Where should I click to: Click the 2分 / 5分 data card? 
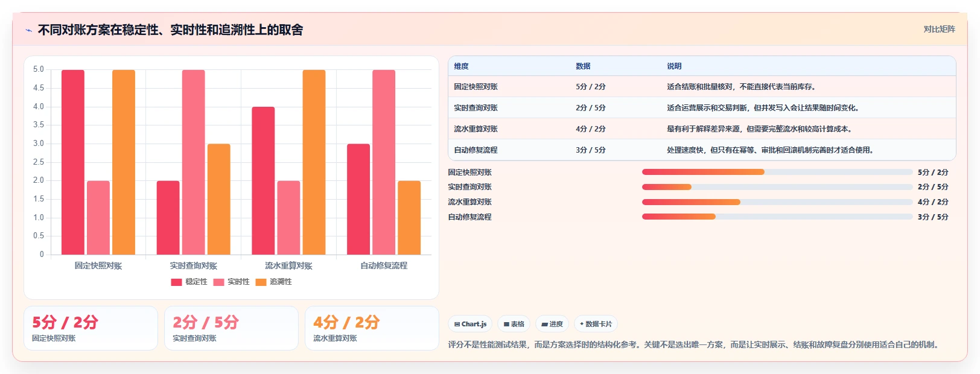(231, 328)
